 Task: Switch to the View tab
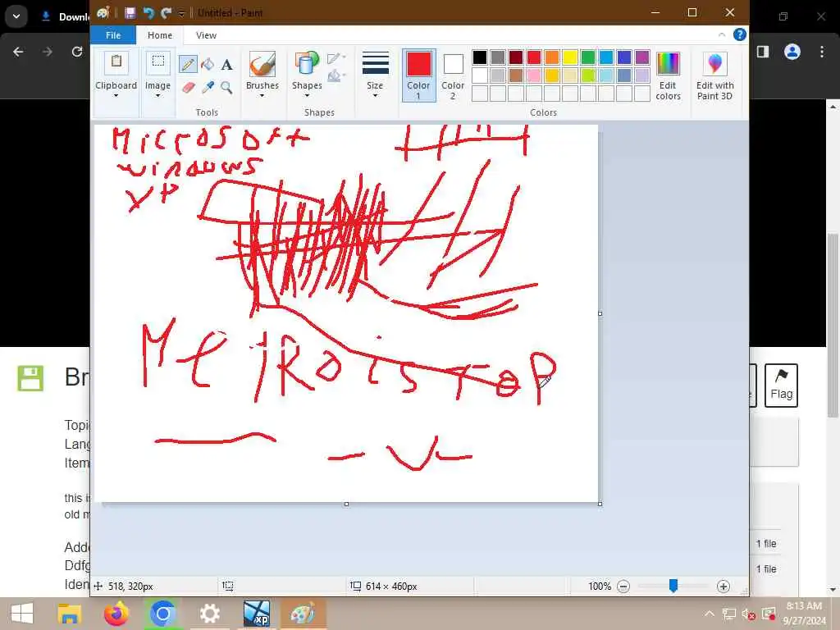[206, 35]
